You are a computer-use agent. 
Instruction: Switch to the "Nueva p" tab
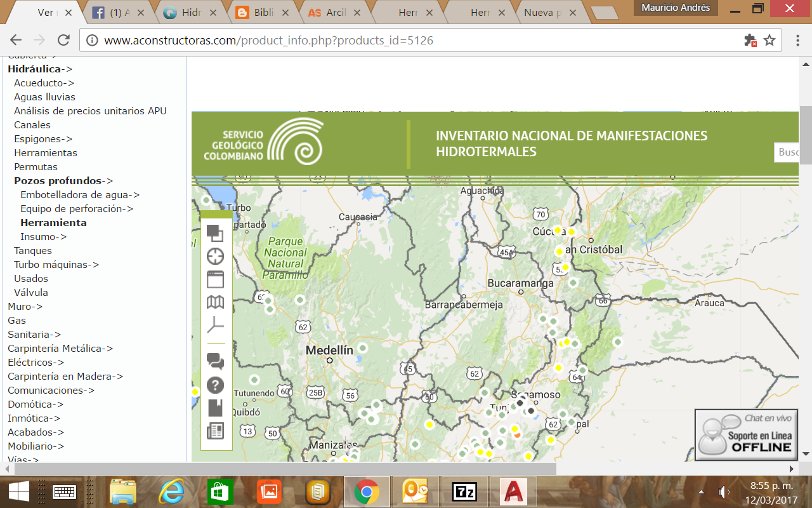[x=549, y=12]
